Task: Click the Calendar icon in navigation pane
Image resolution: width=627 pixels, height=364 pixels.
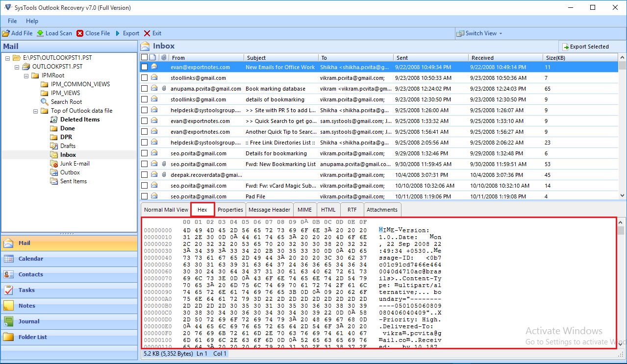Action: (x=9, y=259)
